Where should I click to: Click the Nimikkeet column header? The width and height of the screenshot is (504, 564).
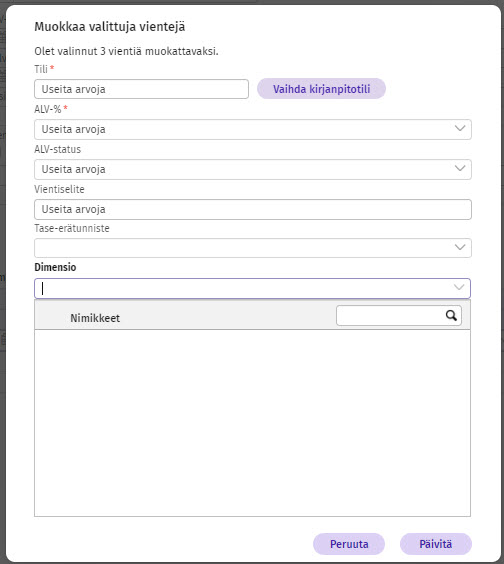point(95,318)
